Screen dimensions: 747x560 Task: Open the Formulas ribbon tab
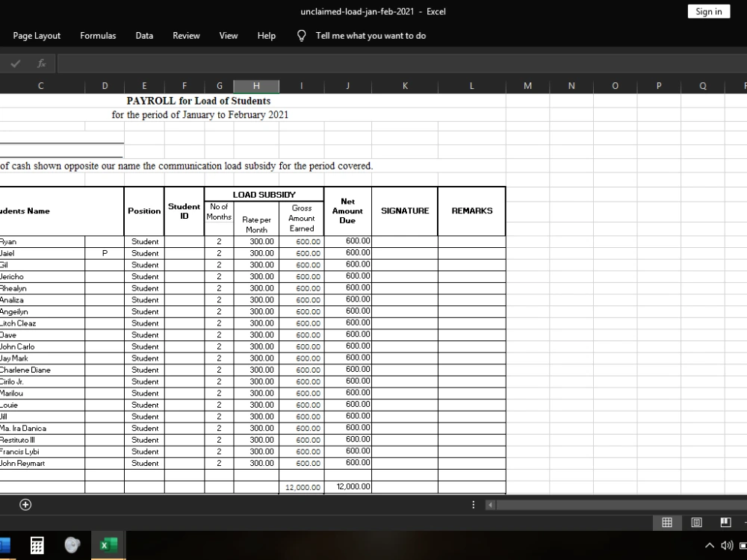click(x=98, y=35)
